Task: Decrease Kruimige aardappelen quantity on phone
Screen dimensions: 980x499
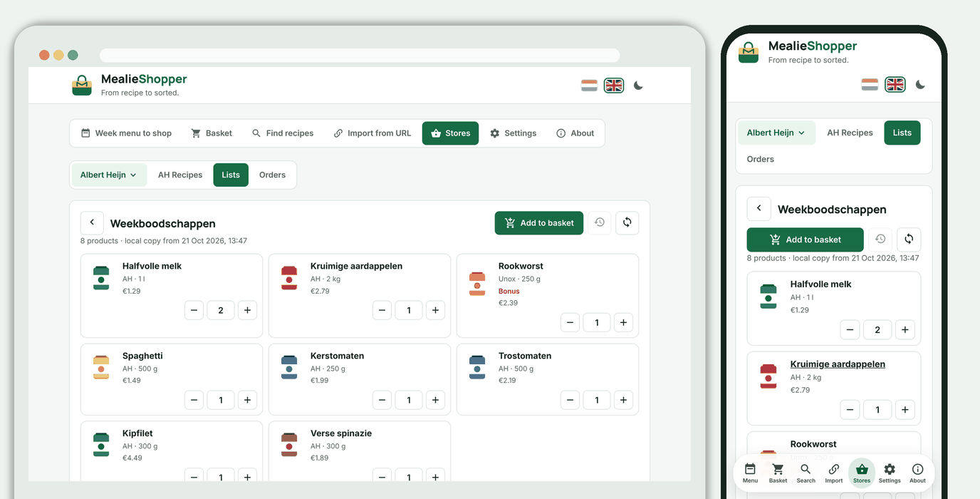Action: [x=850, y=410]
